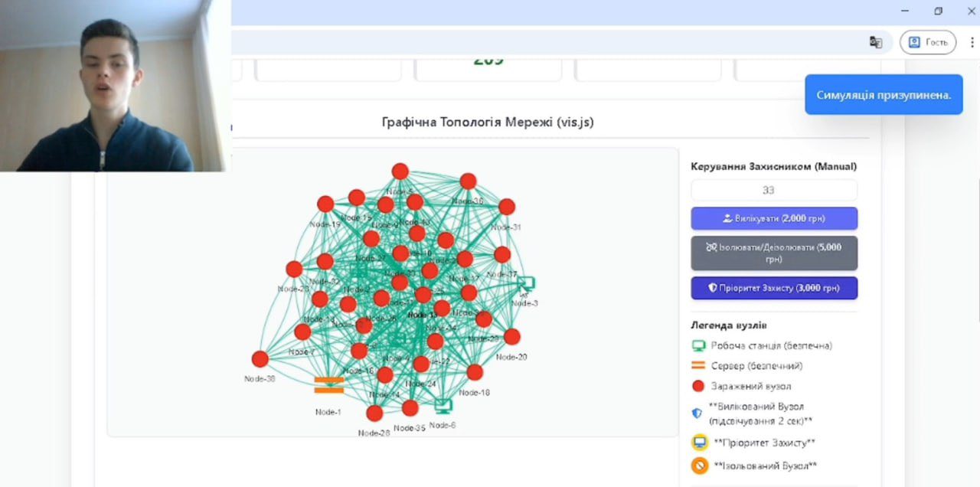Select infected node Node-20

(512, 336)
